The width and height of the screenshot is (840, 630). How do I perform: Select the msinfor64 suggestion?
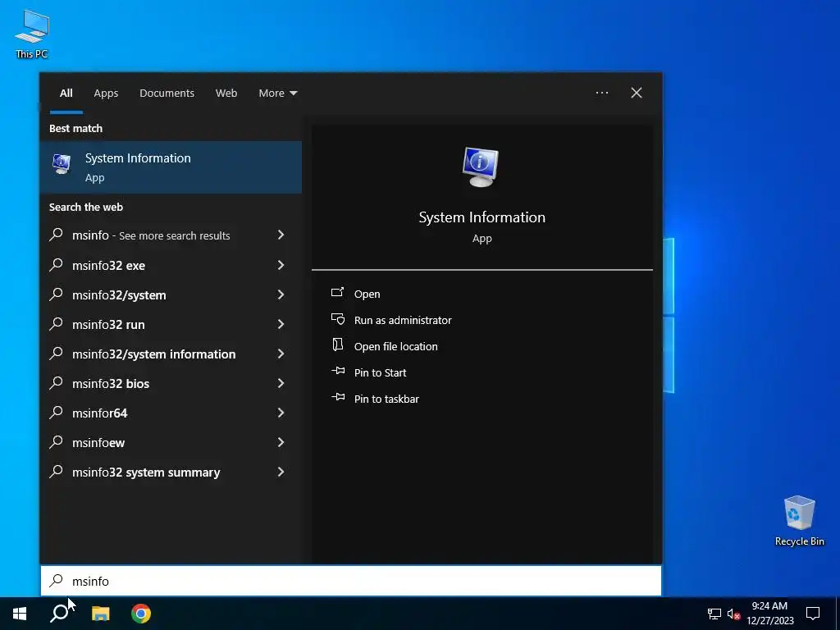pos(171,413)
